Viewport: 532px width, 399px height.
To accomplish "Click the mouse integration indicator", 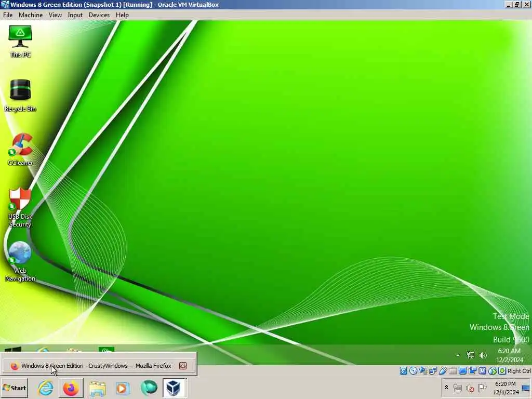I will point(493,371).
